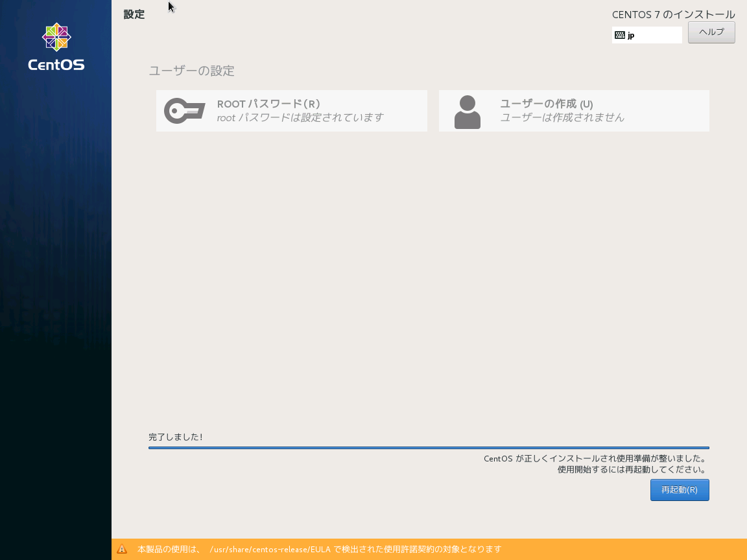This screenshot has height=560, width=747.
Task: Click the root password key icon
Action: (185, 111)
